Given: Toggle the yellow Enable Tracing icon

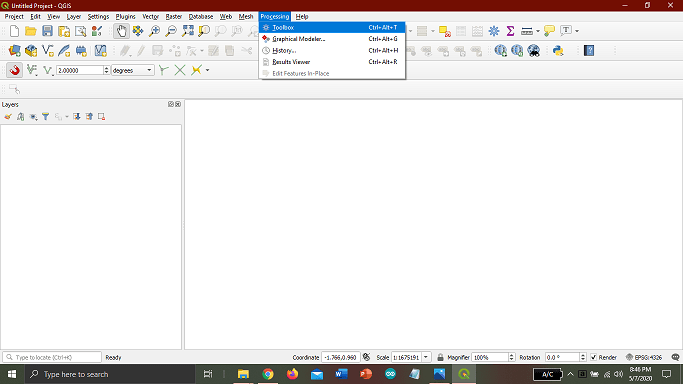Looking at the screenshot, I should [x=196, y=70].
